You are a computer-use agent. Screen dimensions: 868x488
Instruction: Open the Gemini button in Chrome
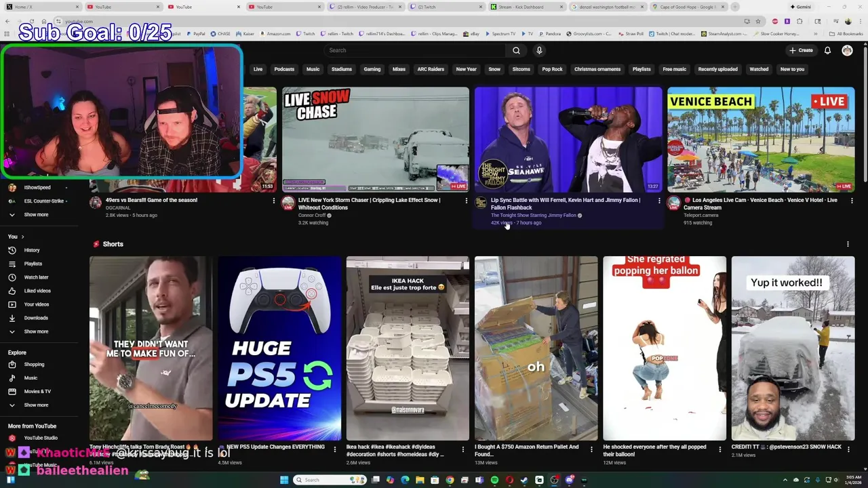click(x=800, y=7)
